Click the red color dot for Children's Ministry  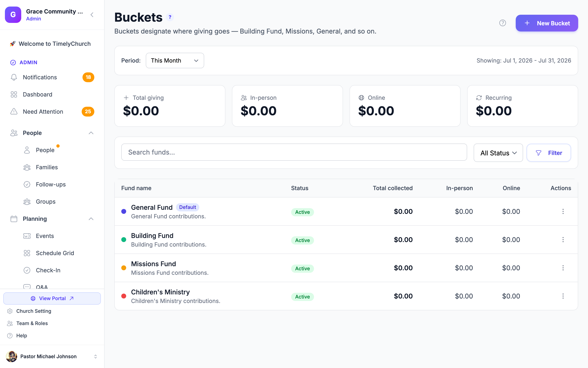pos(124,296)
